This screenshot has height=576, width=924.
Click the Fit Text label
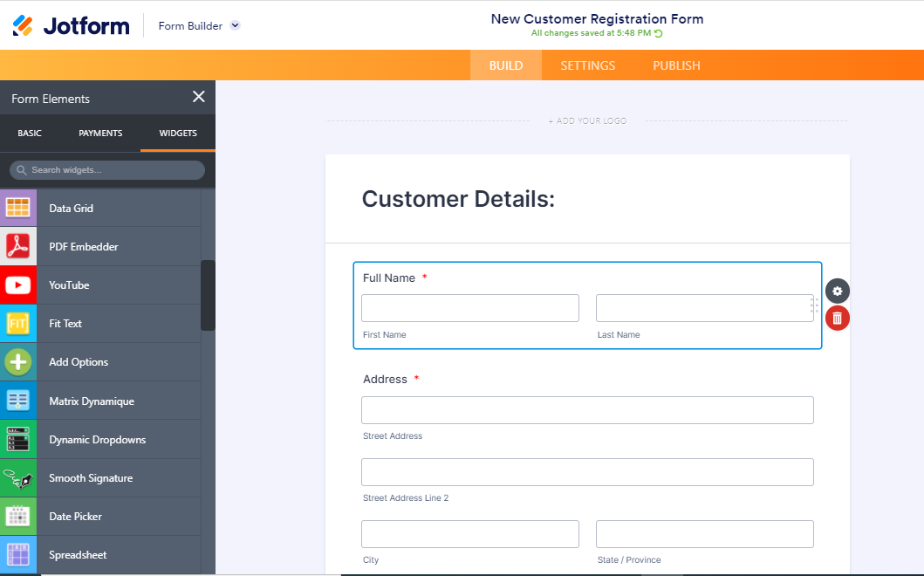click(65, 323)
